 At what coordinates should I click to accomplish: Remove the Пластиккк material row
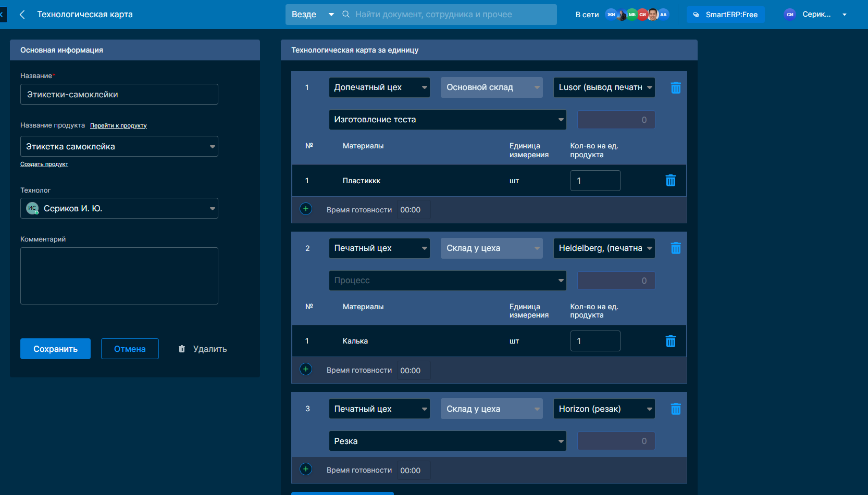671,181
